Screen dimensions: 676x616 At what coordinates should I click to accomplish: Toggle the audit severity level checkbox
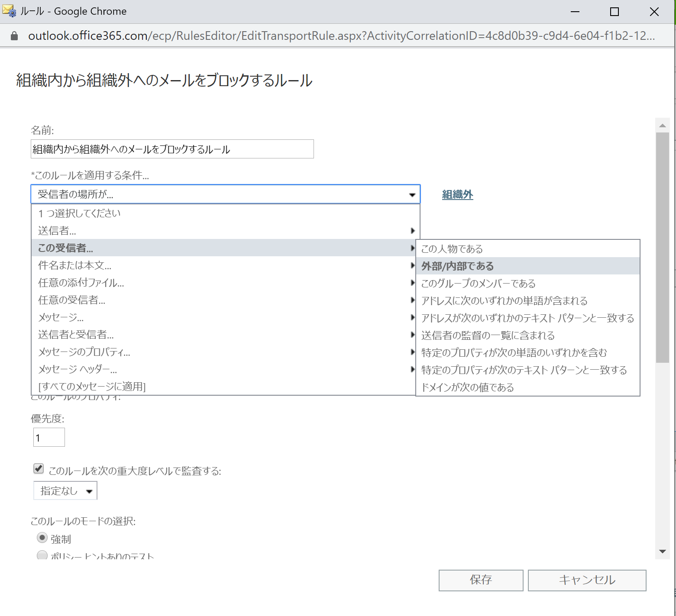(39, 469)
